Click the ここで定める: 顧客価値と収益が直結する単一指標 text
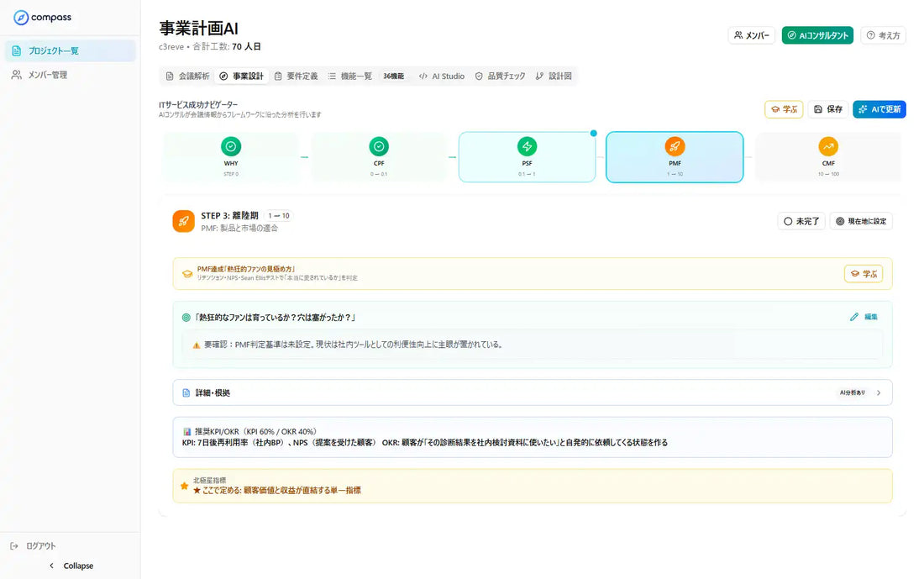The image size is (924, 579). 277,491
